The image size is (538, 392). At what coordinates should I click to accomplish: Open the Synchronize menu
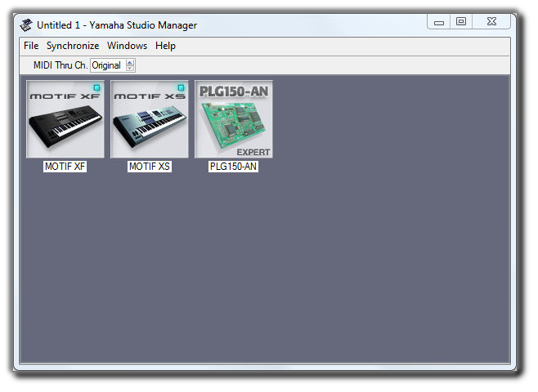click(73, 46)
